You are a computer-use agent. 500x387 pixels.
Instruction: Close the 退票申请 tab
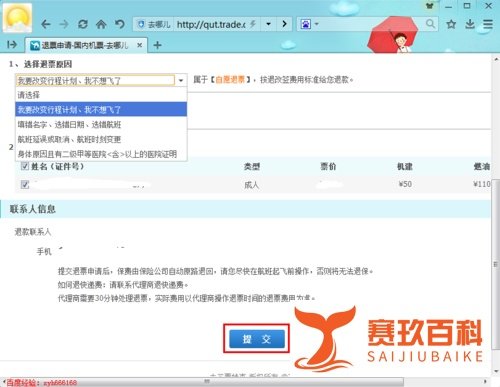(140, 45)
